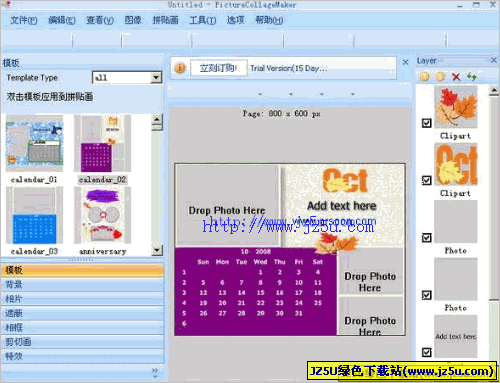Open the 文件 menu

coord(23,20)
